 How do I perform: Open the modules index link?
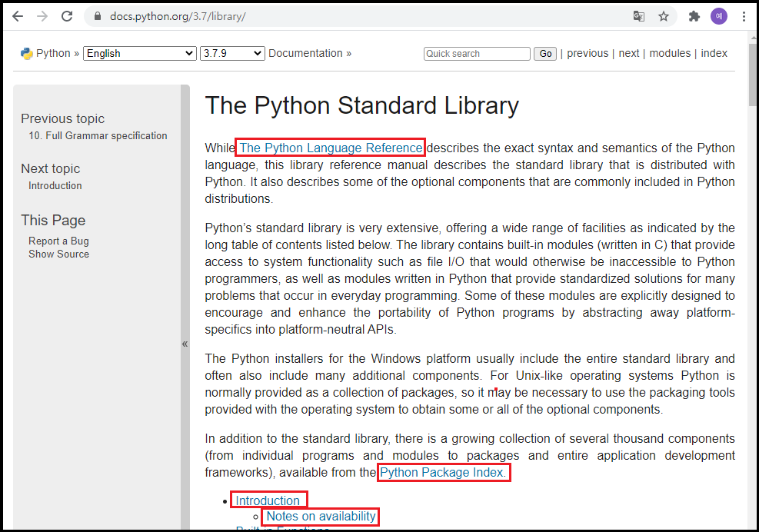[x=670, y=53]
